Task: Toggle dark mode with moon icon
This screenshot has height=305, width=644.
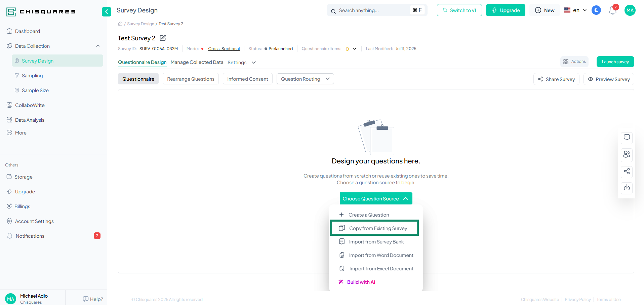Action: click(x=596, y=10)
